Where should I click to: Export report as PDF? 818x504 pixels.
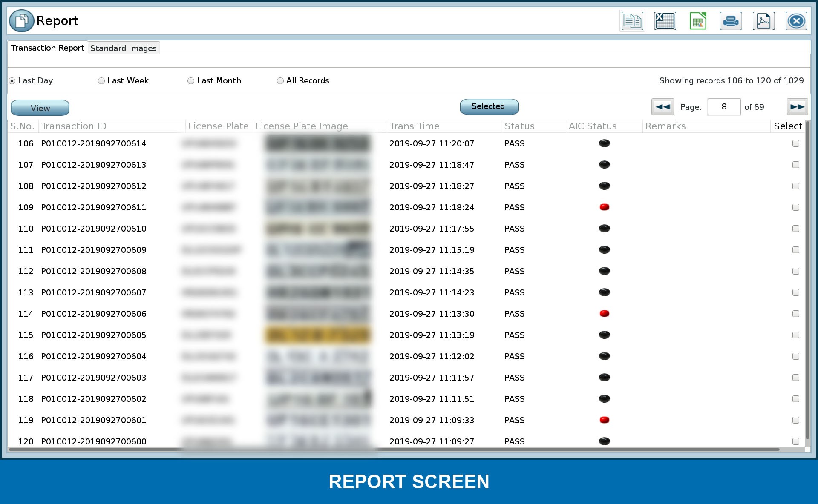pos(763,21)
